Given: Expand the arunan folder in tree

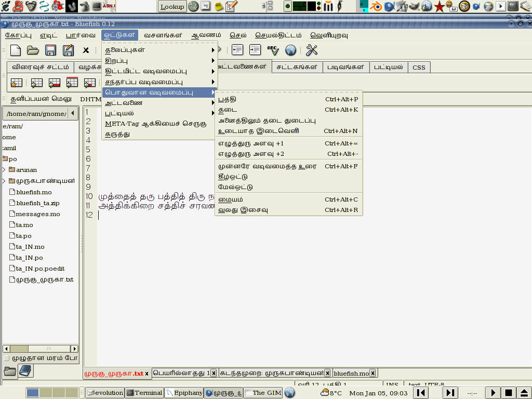Looking at the screenshot, I should coord(4,170).
